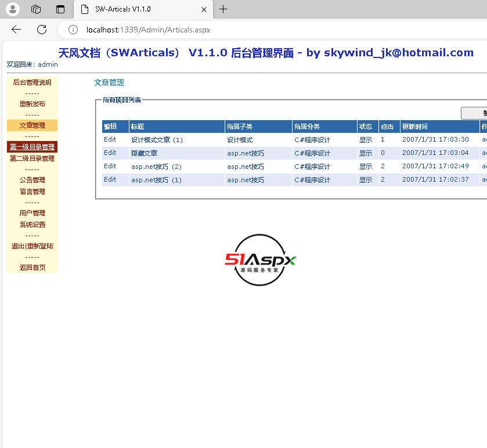Click 返回首页 link in sidebar
This screenshot has height=448, width=487.
pyautogui.click(x=33, y=268)
